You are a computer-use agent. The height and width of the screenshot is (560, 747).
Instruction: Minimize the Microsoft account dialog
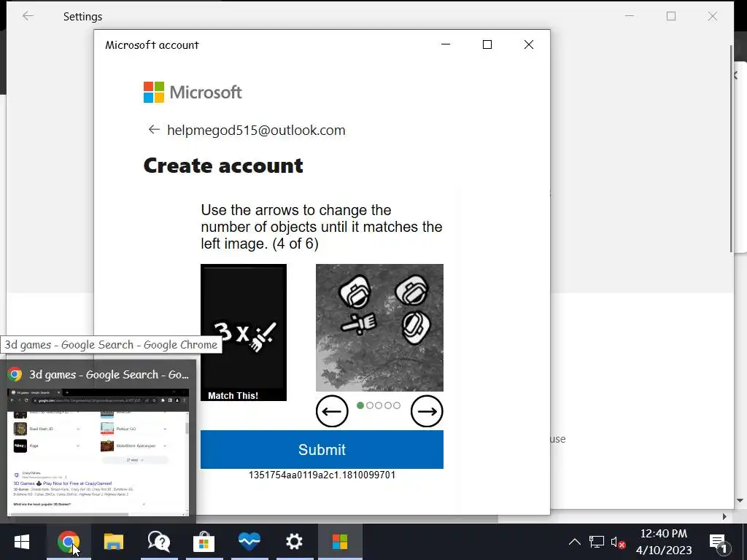446,44
